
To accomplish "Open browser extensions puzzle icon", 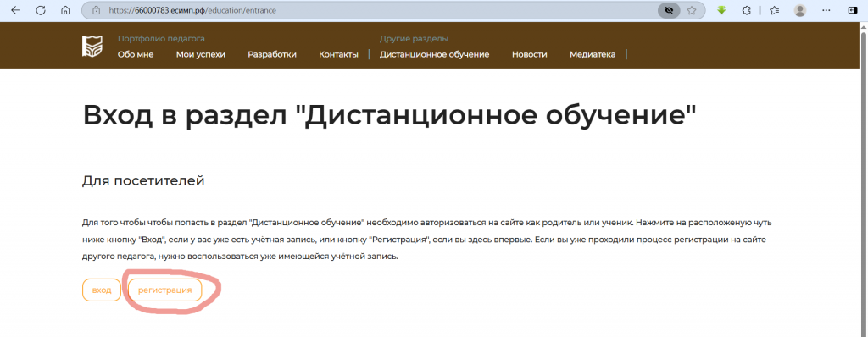I will pos(746,10).
